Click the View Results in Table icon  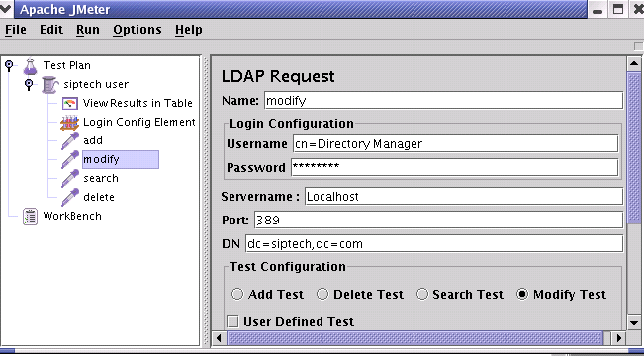(70, 104)
